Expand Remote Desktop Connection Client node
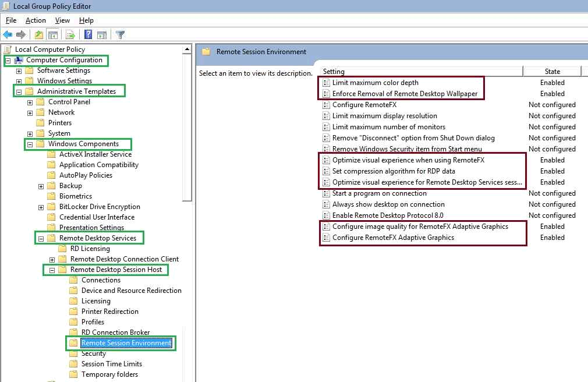Screen dimensions: 588x382 click(x=52, y=260)
